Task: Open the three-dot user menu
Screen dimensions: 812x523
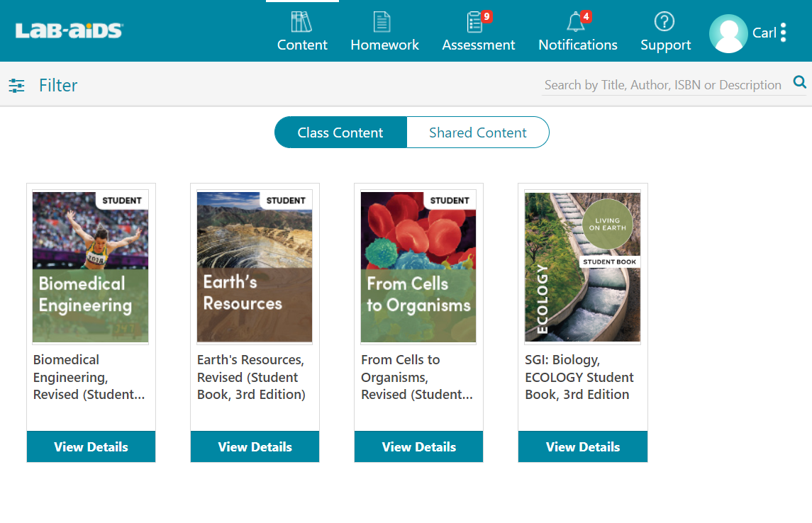Action: coord(783,33)
